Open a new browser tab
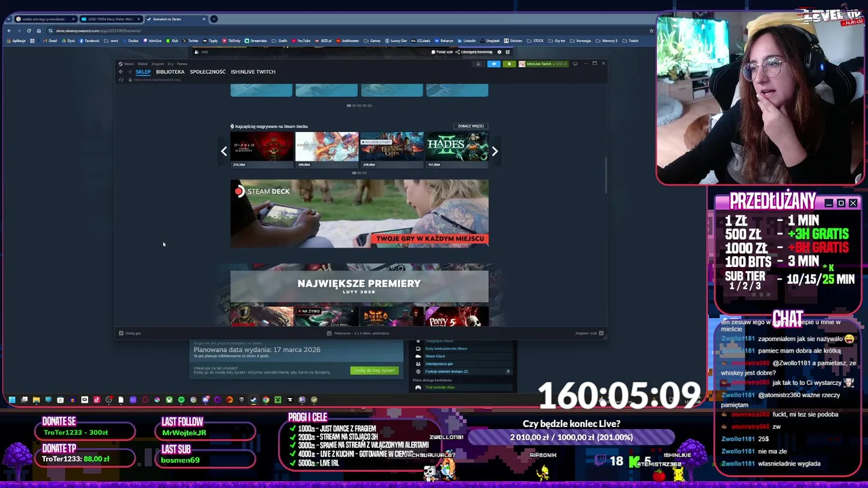 [214, 19]
